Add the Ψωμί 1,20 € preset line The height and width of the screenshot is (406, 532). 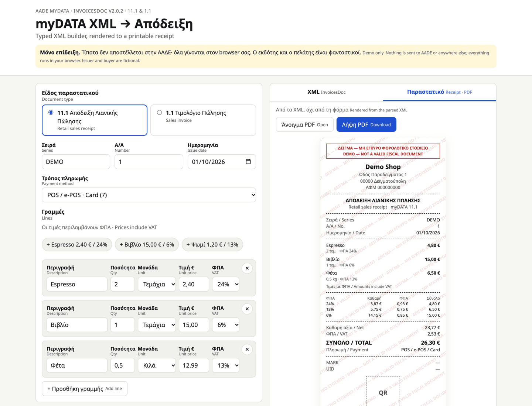(x=212, y=244)
